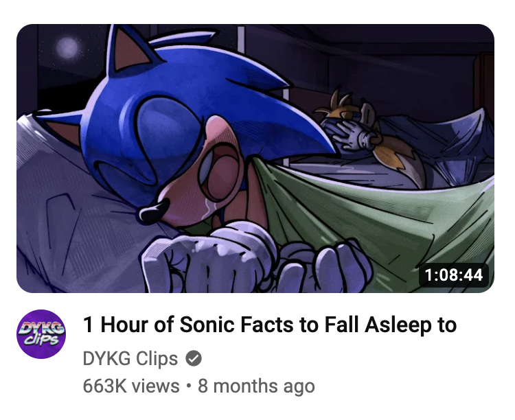515x420 pixels.
Task: Go to DYKG Clips channel name
Action: click(x=130, y=358)
